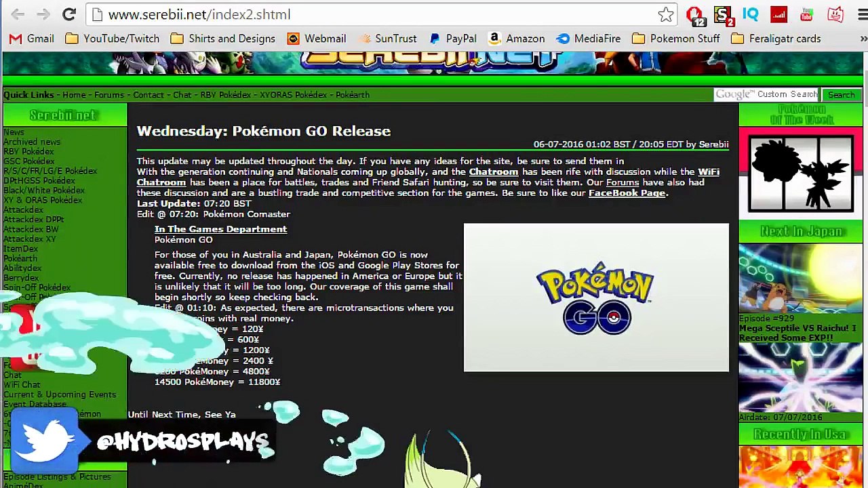Open Abilitydex in the sidebar
868x488 pixels.
pyautogui.click(x=22, y=268)
